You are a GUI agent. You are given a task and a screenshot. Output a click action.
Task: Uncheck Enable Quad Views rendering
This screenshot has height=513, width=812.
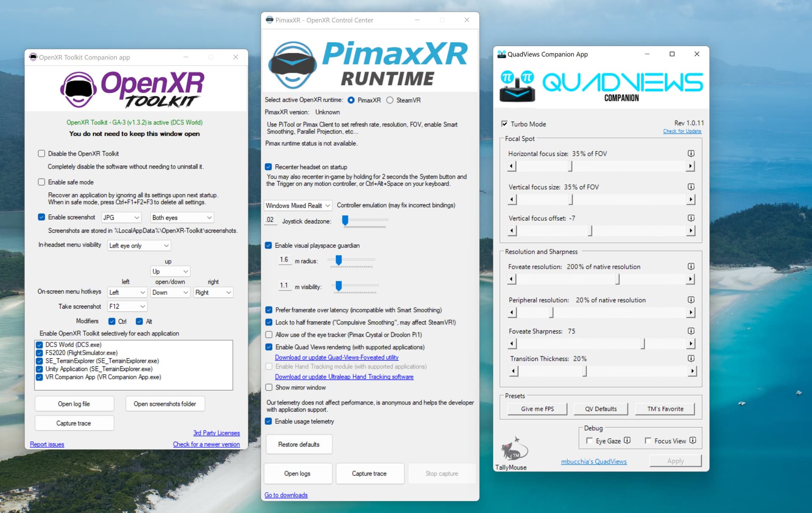pyautogui.click(x=269, y=347)
